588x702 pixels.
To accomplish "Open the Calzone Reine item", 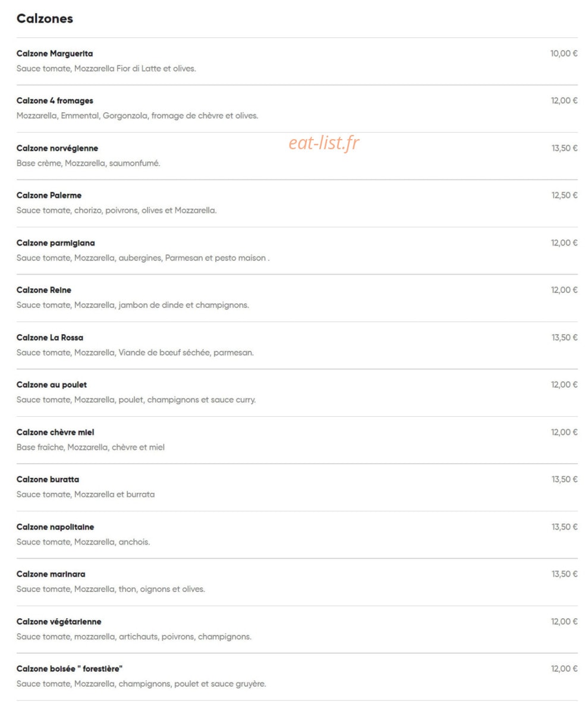I will pos(44,290).
